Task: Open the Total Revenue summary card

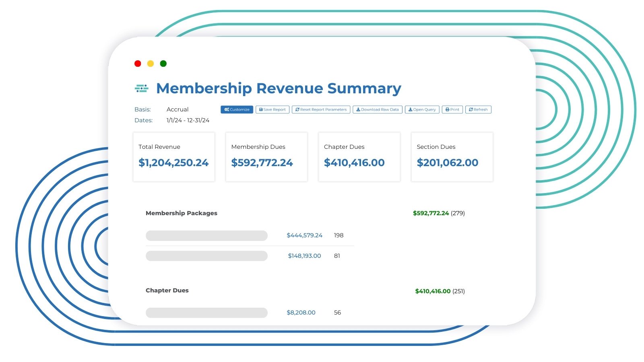Action: (174, 157)
